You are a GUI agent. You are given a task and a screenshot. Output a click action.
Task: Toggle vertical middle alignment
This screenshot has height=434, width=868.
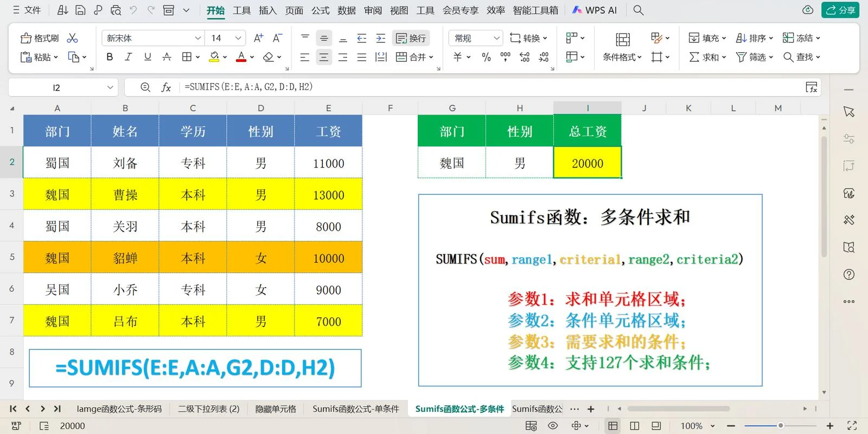point(324,38)
